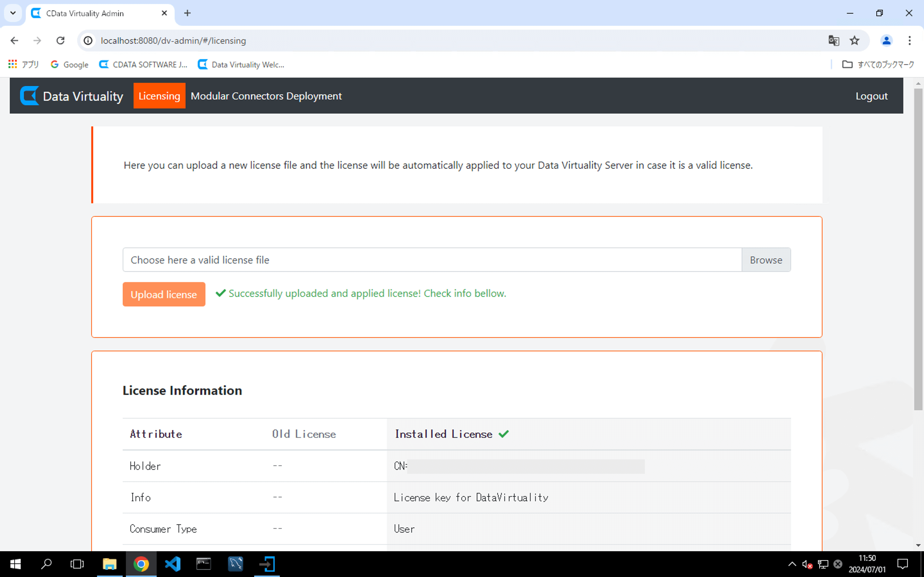Click the page vertical scrollbar thumb

click(918, 248)
